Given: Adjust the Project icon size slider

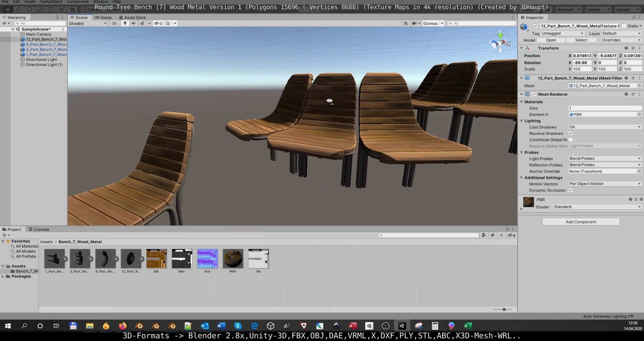Looking at the screenshot, I should click(504, 310).
